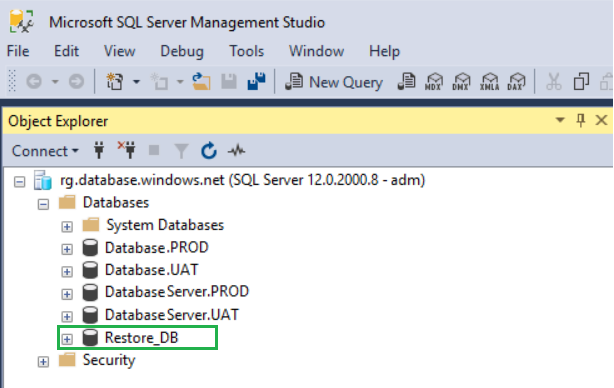Image resolution: width=614 pixels, height=388 pixels.
Task: Click the DAX query icon
Action: click(x=516, y=82)
